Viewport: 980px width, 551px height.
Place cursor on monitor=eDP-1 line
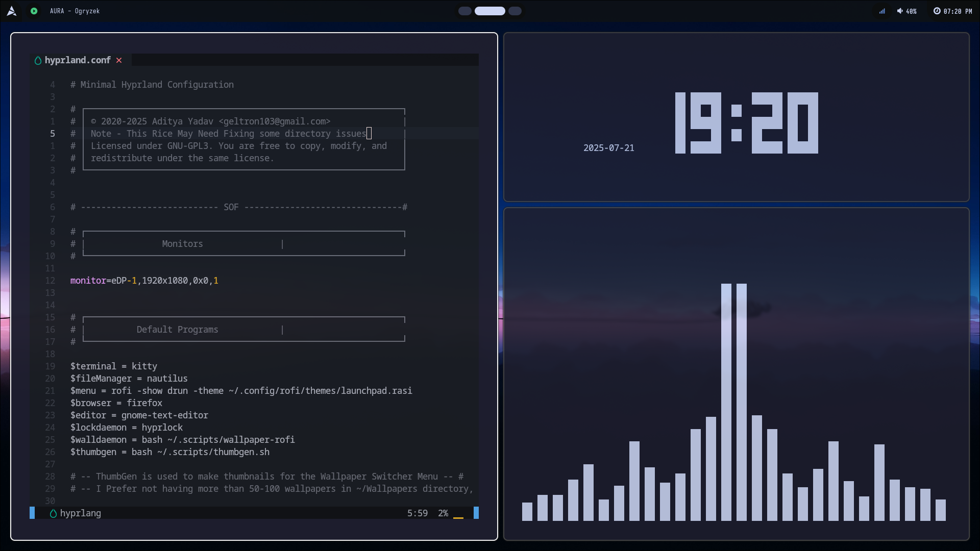pos(144,281)
